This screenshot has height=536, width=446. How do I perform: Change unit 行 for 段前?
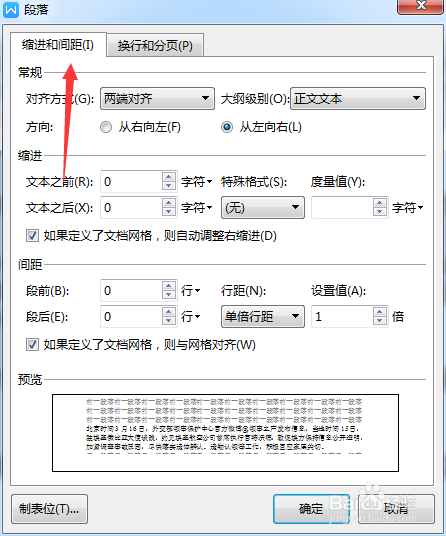pyautogui.click(x=190, y=291)
